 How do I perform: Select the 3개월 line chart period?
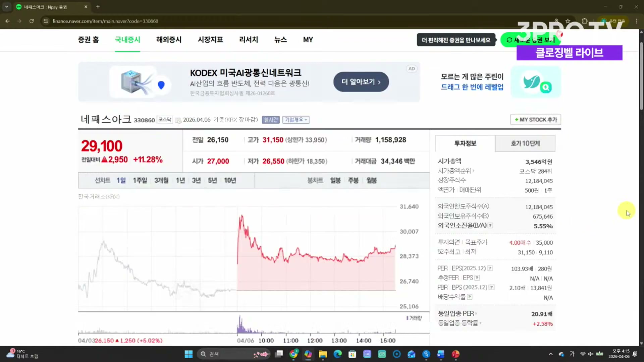[x=161, y=180]
